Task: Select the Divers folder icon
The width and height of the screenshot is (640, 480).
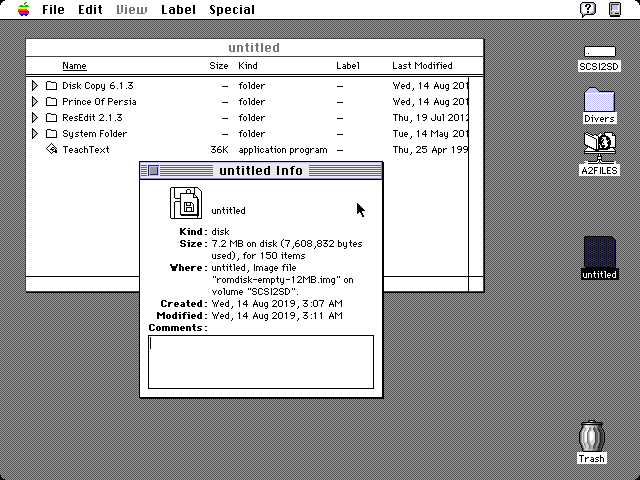Action: (599, 99)
